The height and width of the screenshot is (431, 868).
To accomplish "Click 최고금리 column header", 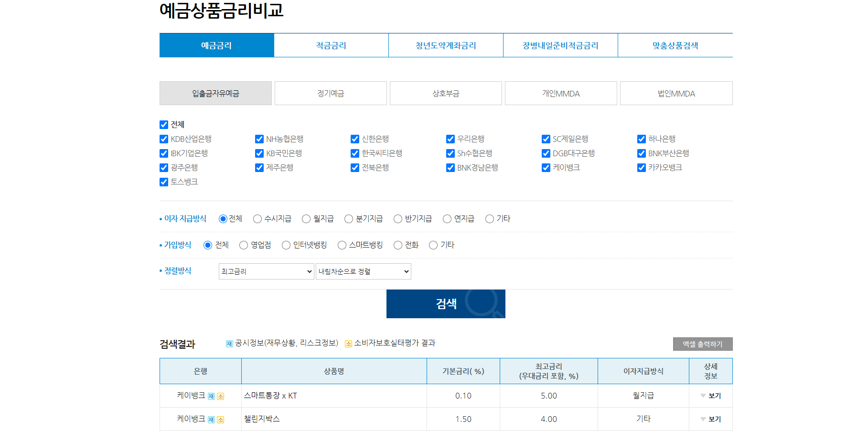I will click(549, 371).
